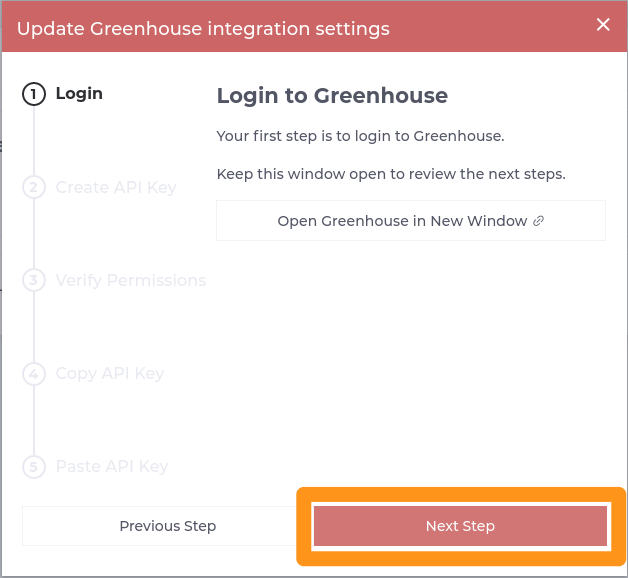Click the 'Keep this window open' sentence
This screenshot has width=628, height=578.
pos(391,174)
